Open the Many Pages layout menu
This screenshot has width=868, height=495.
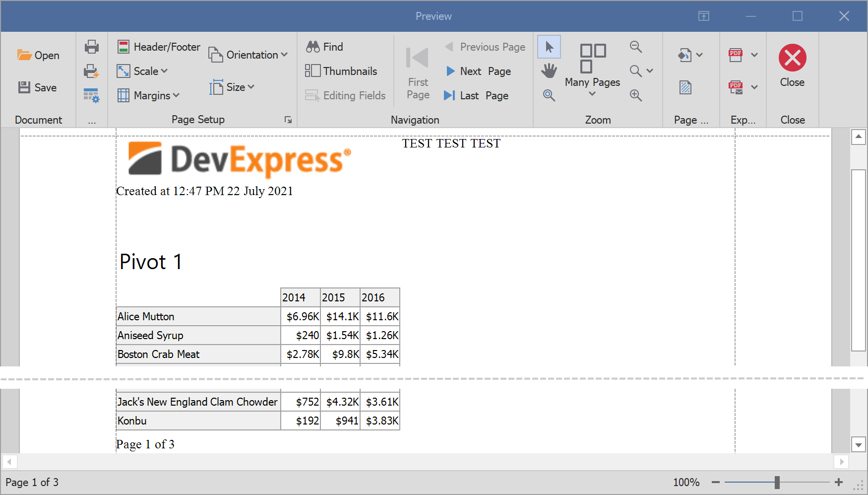592,70
